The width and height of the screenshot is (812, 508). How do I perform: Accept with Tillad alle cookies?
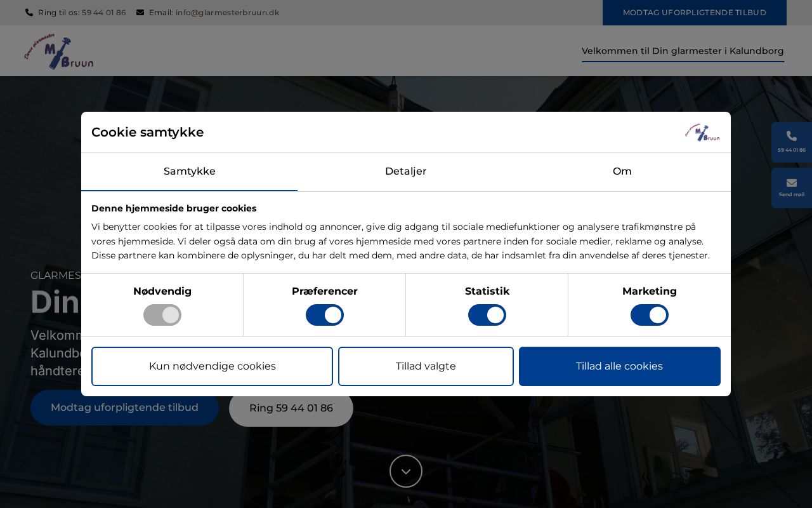pyautogui.click(x=619, y=366)
